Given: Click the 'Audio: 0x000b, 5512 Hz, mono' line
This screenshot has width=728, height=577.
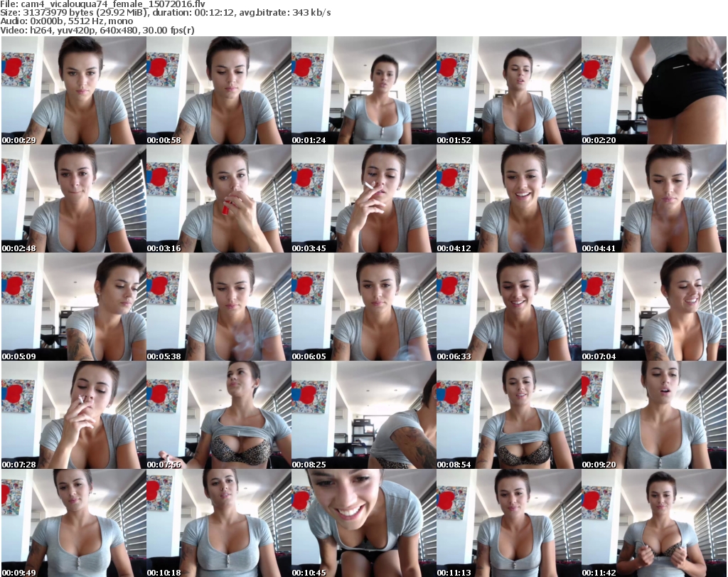Looking at the screenshot, I should (x=66, y=21).
